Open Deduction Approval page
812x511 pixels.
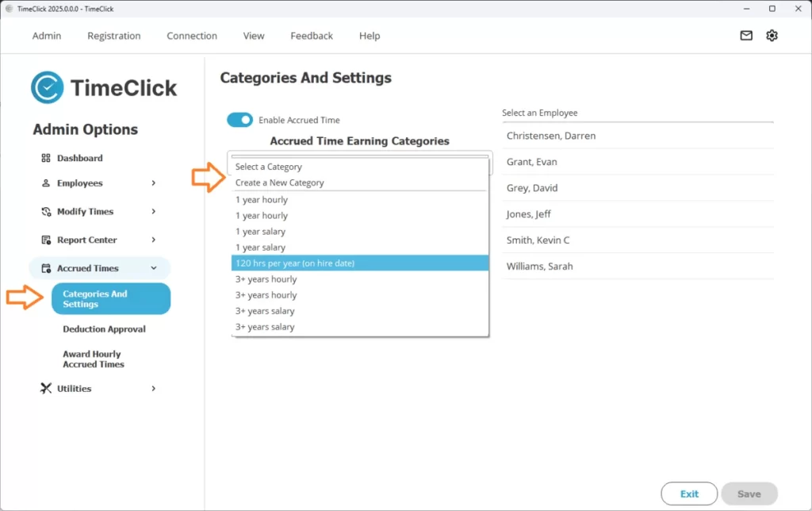pos(104,328)
